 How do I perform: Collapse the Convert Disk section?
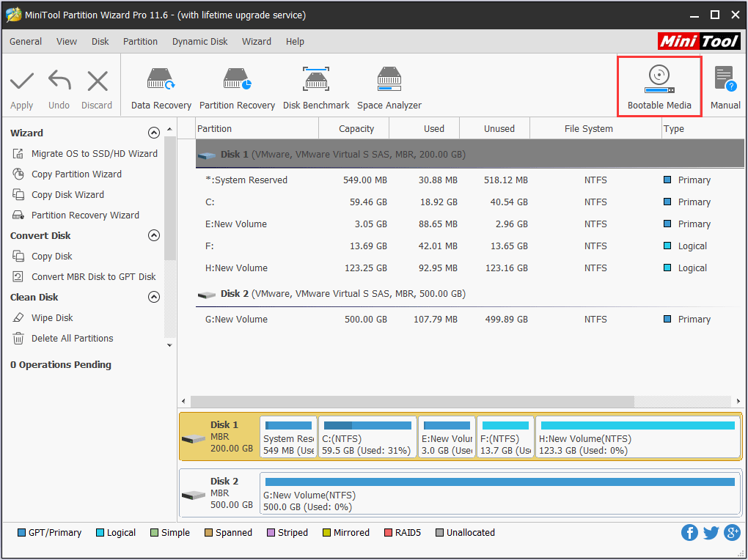tap(153, 236)
